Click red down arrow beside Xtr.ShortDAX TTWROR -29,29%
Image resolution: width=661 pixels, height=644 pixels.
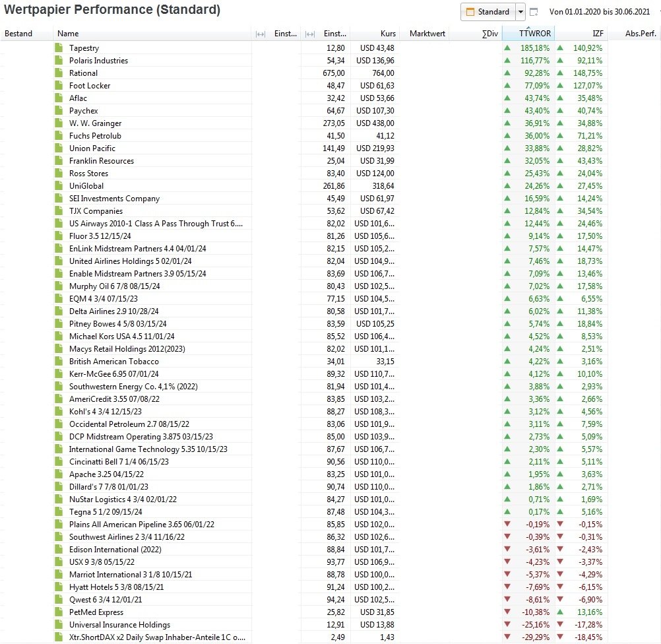point(507,637)
